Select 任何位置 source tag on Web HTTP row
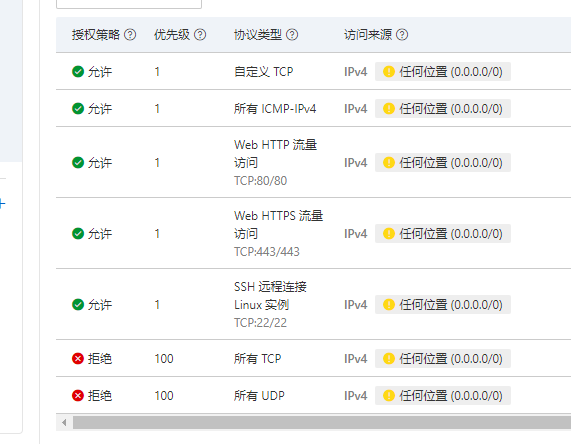 click(x=443, y=162)
